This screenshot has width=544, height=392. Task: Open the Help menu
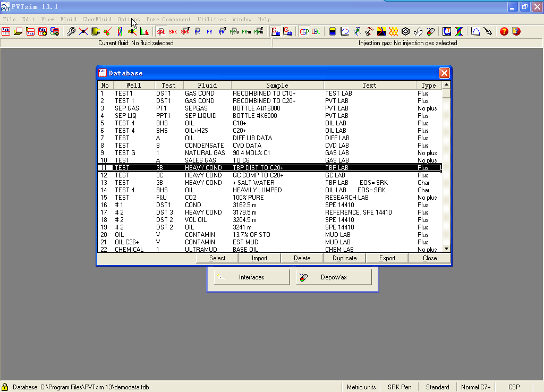[264, 20]
